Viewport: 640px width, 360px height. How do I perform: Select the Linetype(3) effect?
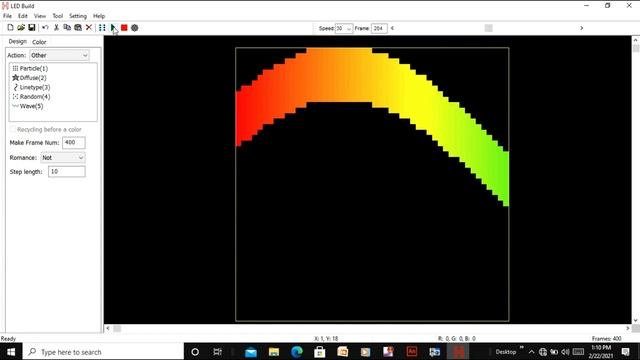tap(31, 87)
